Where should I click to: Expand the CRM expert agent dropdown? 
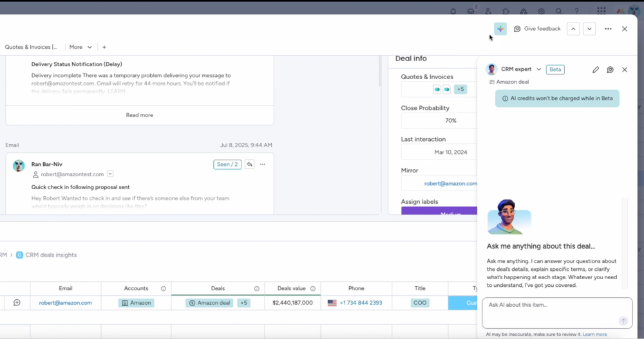[538, 69]
